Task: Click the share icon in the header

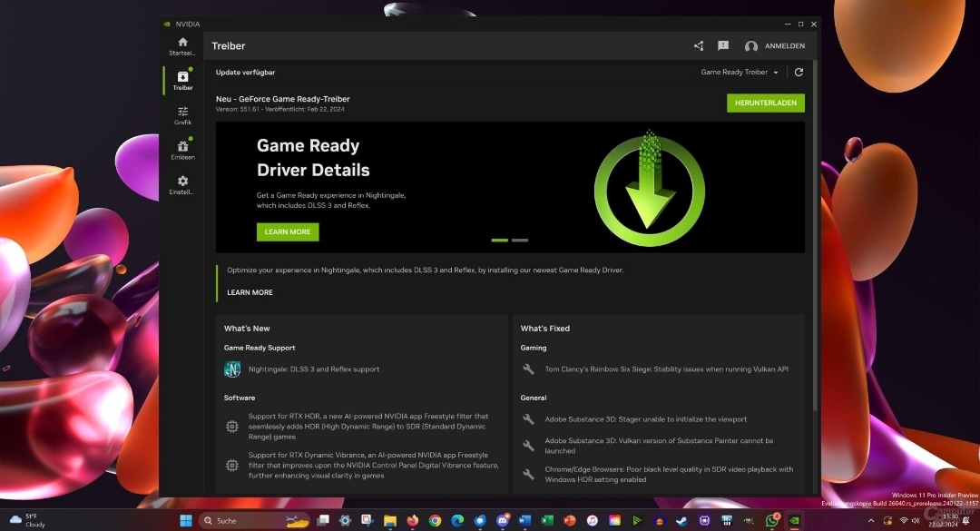Action: coord(699,45)
